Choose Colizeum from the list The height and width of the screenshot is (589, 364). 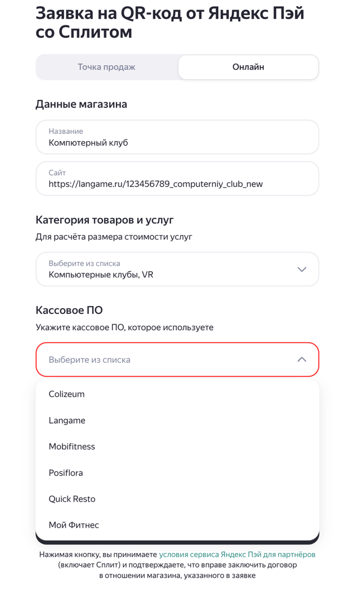pyautogui.click(x=66, y=394)
